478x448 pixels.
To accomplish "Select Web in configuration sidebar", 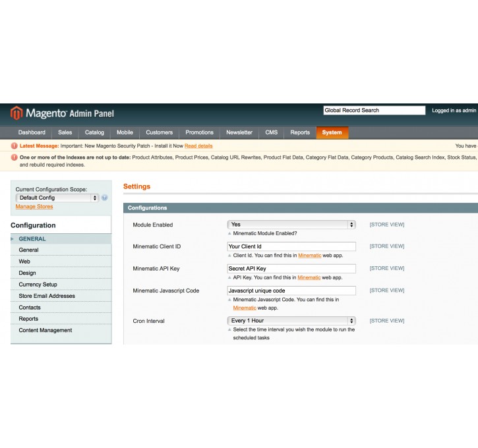I will click(61, 262).
